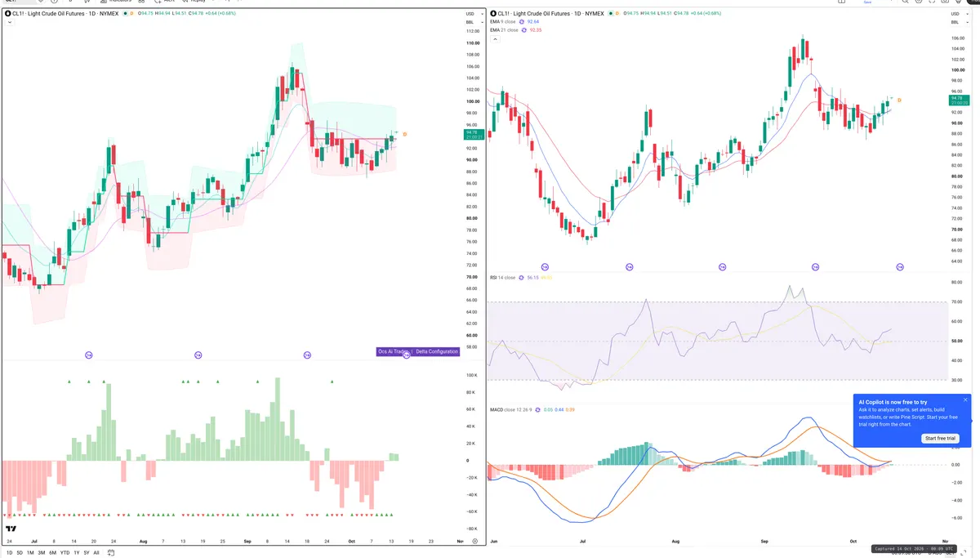Open left chart time axis settings gear
This screenshot has width=980, height=558.
click(474, 542)
